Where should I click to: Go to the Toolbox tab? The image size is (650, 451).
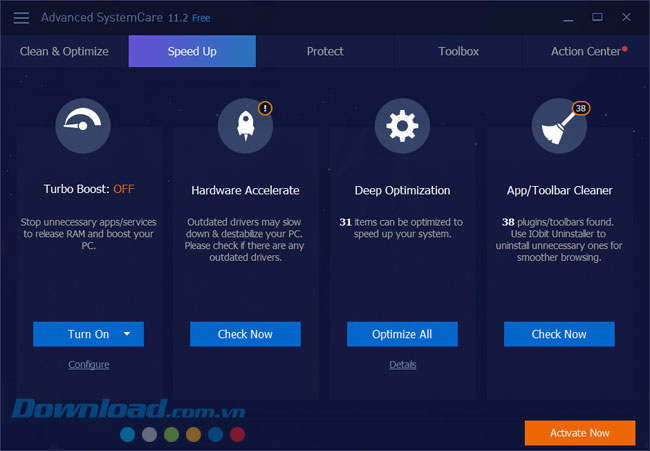(x=458, y=51)
